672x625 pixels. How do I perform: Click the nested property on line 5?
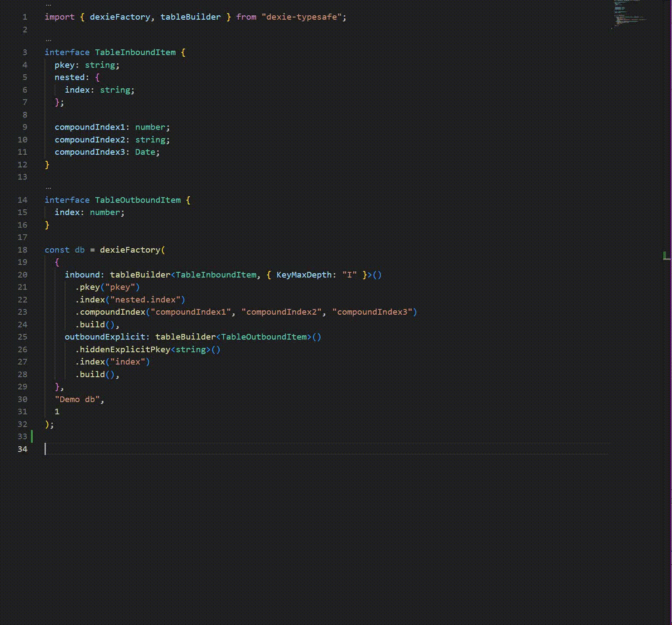[x=69, y=77]
